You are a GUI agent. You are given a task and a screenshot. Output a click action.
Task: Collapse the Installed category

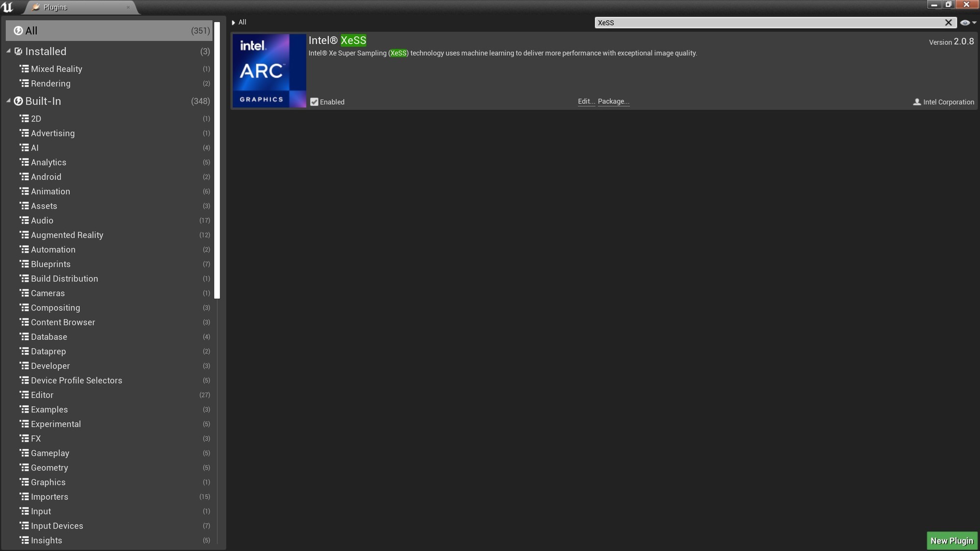[x=8, y=51]
